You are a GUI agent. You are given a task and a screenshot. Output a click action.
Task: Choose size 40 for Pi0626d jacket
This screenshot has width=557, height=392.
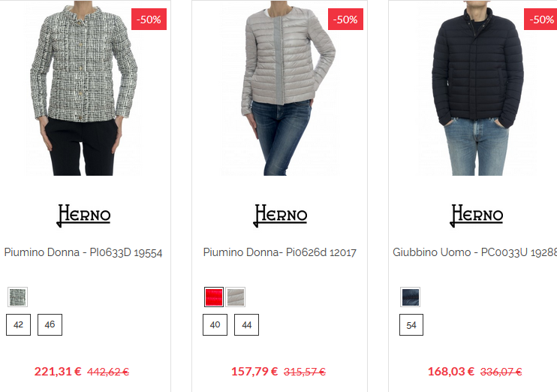[215, 324]
